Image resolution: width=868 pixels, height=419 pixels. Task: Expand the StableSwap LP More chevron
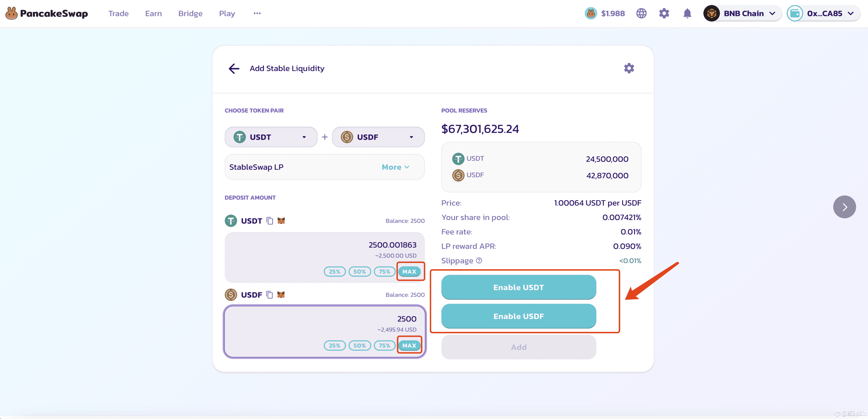pos(395,167)
